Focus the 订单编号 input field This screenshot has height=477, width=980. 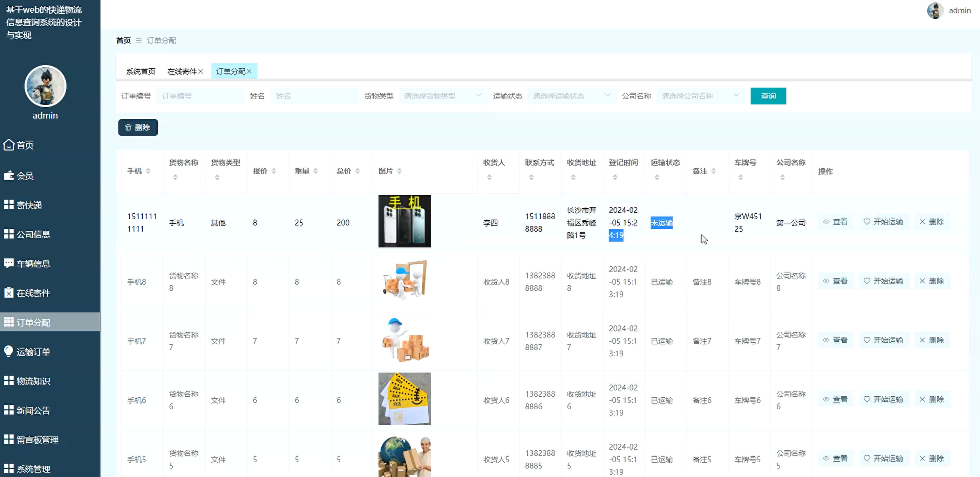(x=200, y=96)
